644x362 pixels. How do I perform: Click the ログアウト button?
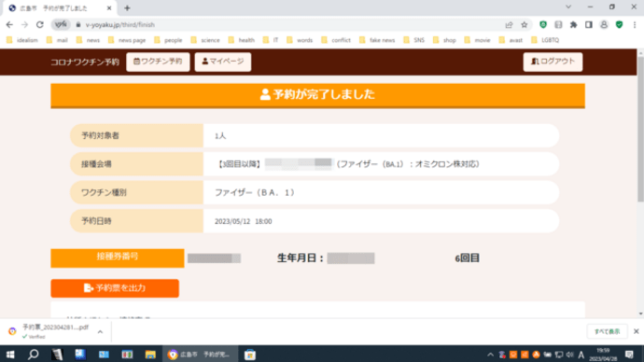tap(553, 62)
